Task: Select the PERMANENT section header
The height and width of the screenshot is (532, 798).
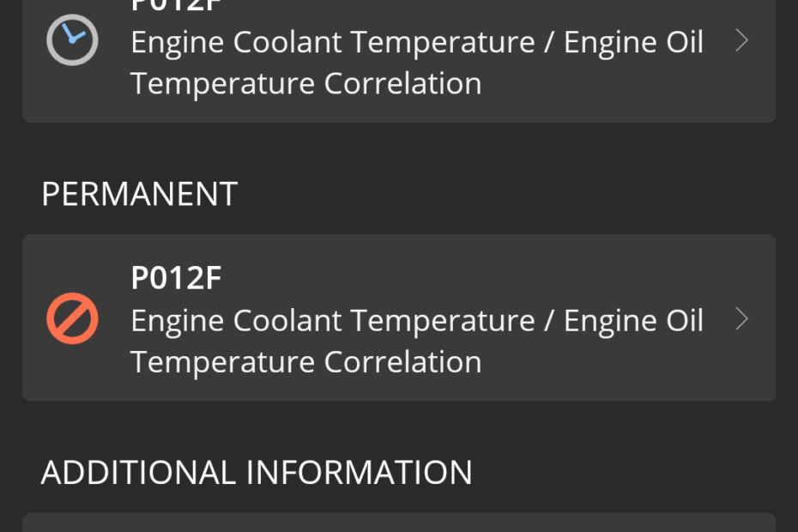Action: click(139, 195)
